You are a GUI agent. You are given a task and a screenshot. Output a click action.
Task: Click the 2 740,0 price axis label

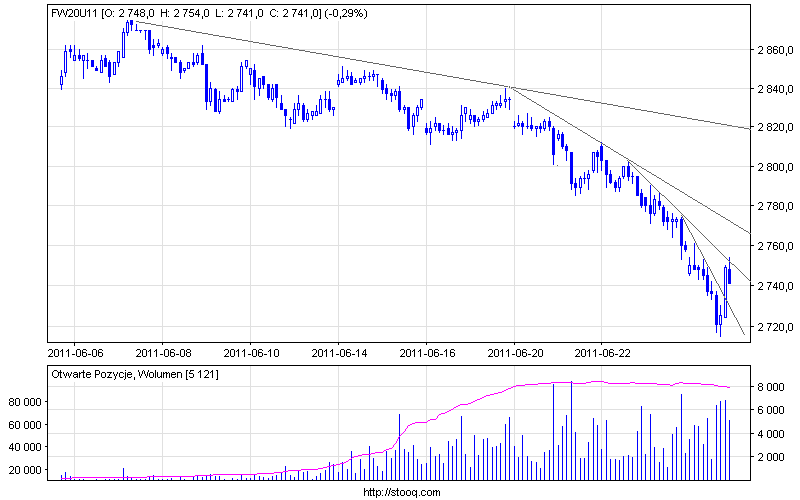[776, 286]
